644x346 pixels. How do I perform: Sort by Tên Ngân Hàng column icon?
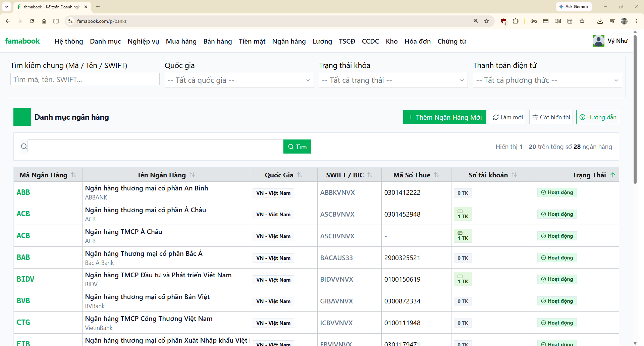192,175
